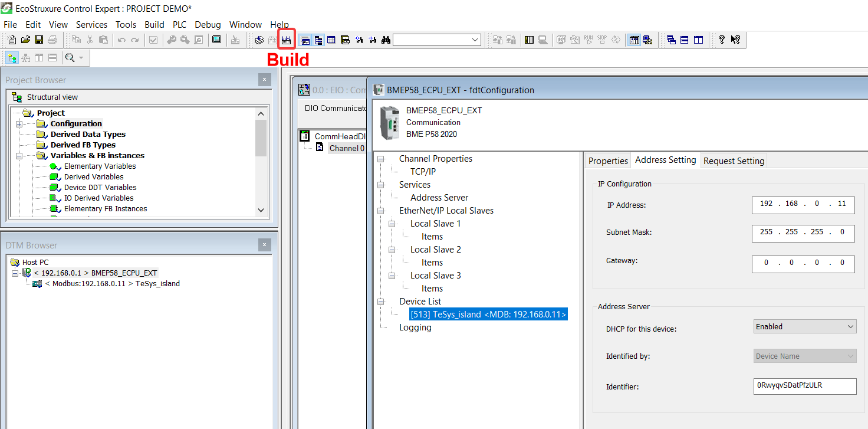Select the Logging tree item

(x=415, y=328)
